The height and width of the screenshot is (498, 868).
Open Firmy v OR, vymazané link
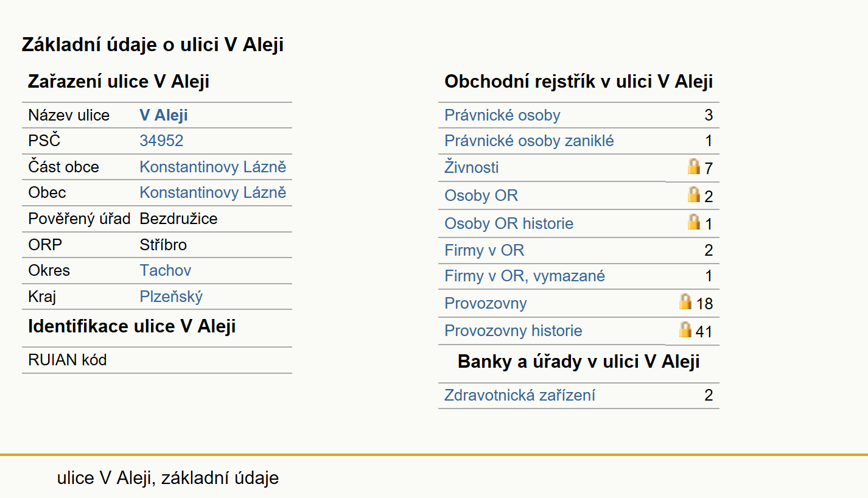(525, 276)
